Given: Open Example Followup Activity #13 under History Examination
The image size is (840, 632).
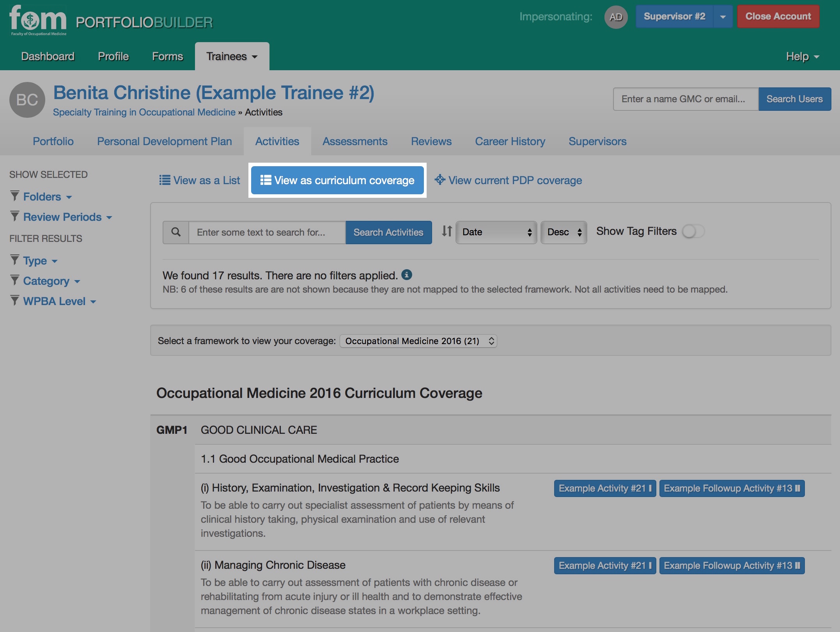Looking at the screenshot, I should point(732,488).
